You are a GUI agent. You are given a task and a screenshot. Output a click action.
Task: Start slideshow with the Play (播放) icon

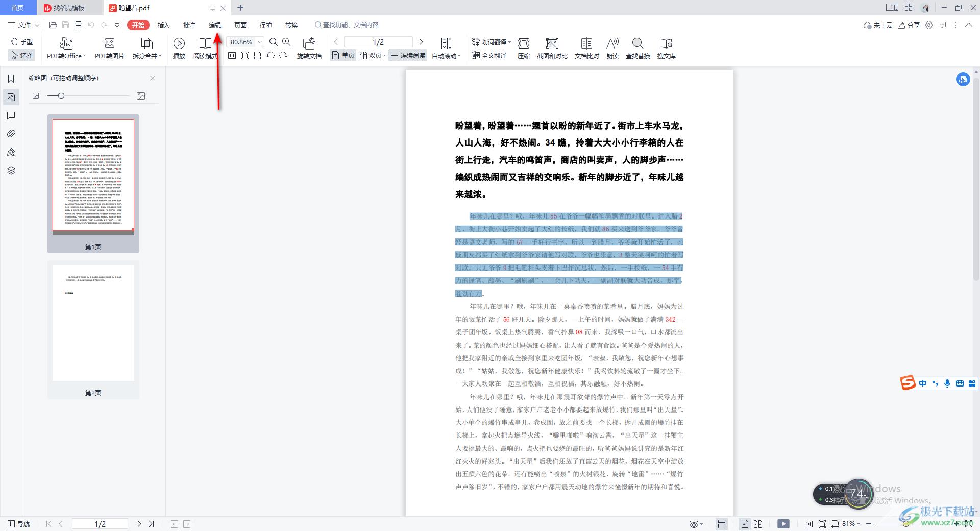coord(179,49)
